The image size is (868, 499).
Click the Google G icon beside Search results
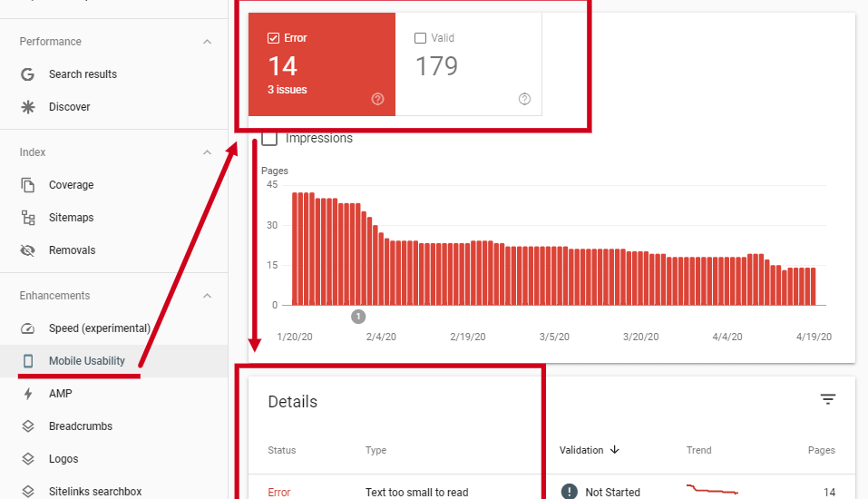[28, 74]
